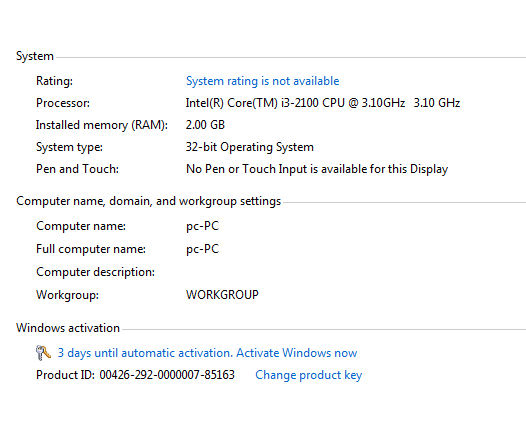The image size is (526, 434).
Task: Click the 'System type:' label
Action: [69, 147]
